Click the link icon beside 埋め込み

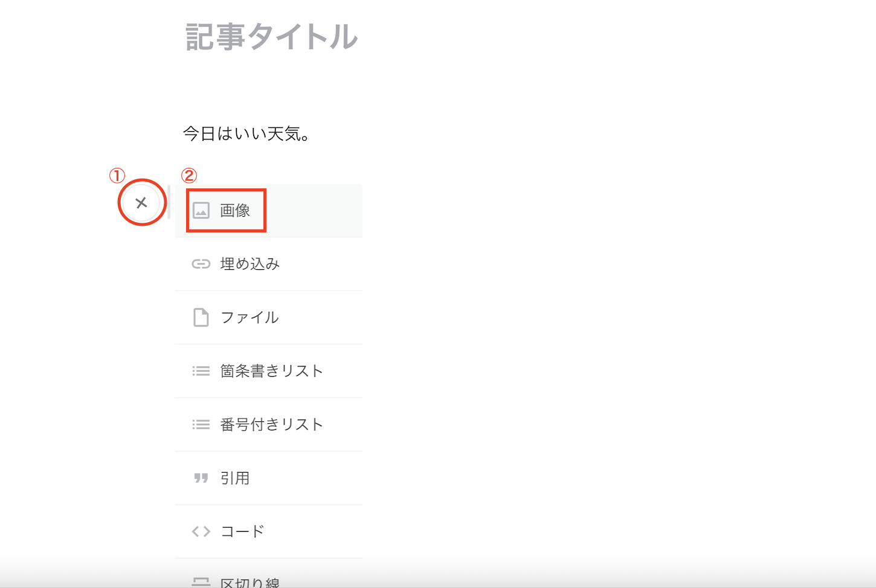(x=201, y=264)
